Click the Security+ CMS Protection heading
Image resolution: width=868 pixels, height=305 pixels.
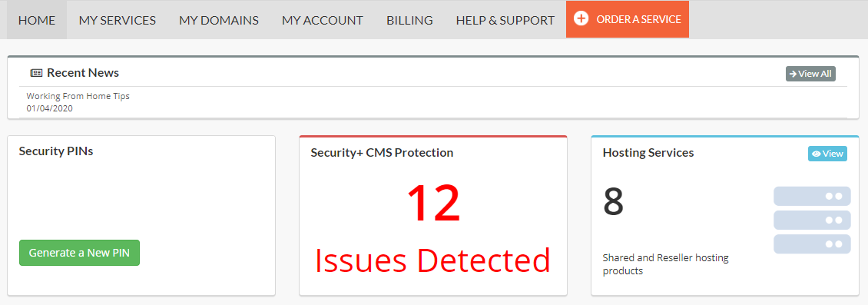click(x=382, y=153)
